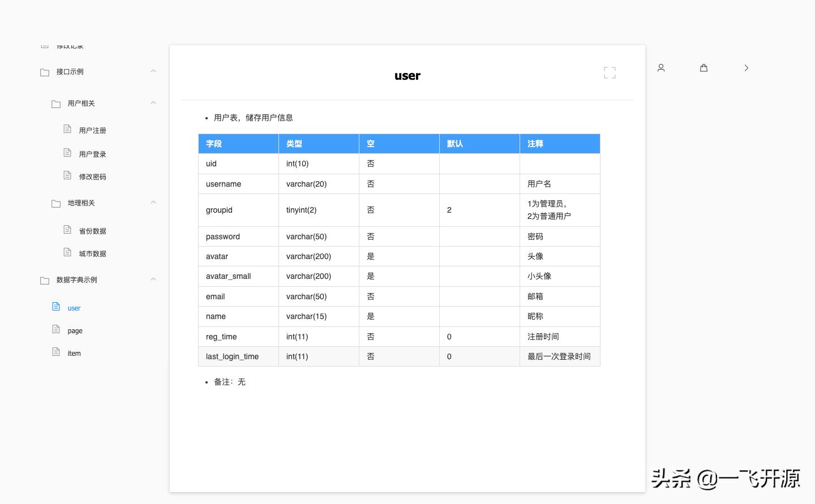The width and height of the screenshot is (815, 504).
Task: Click the user profile icon in the header
Action: (x=661, y=68)
